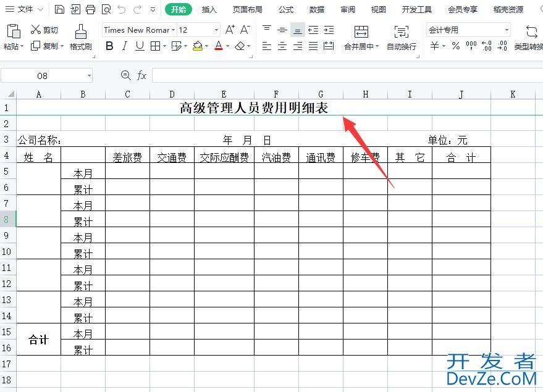Click the Paste clipboard icon

tap(14, 31)
